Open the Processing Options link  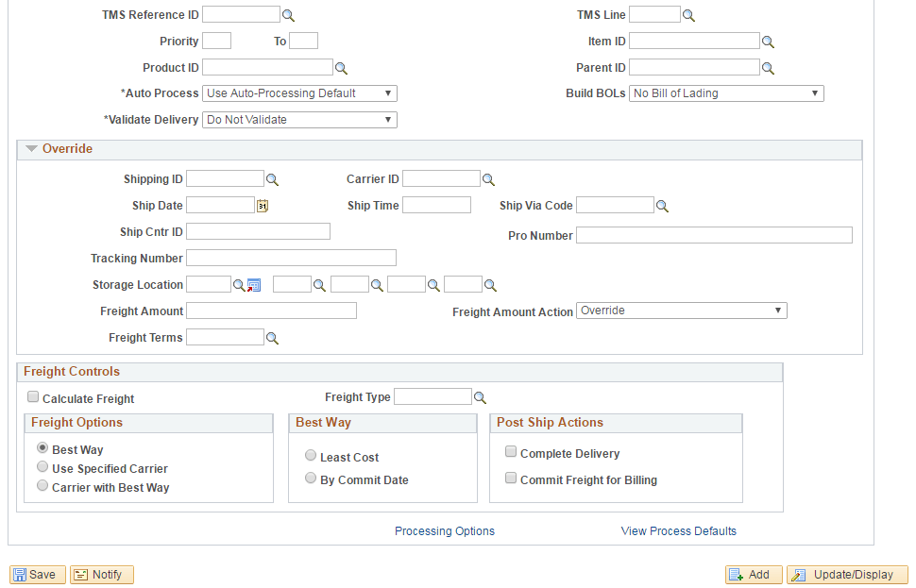(x=444, y=530)
